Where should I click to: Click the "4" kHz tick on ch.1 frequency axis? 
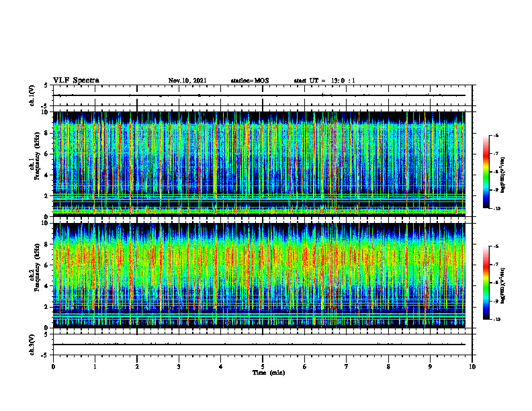(x=47, y=175)
